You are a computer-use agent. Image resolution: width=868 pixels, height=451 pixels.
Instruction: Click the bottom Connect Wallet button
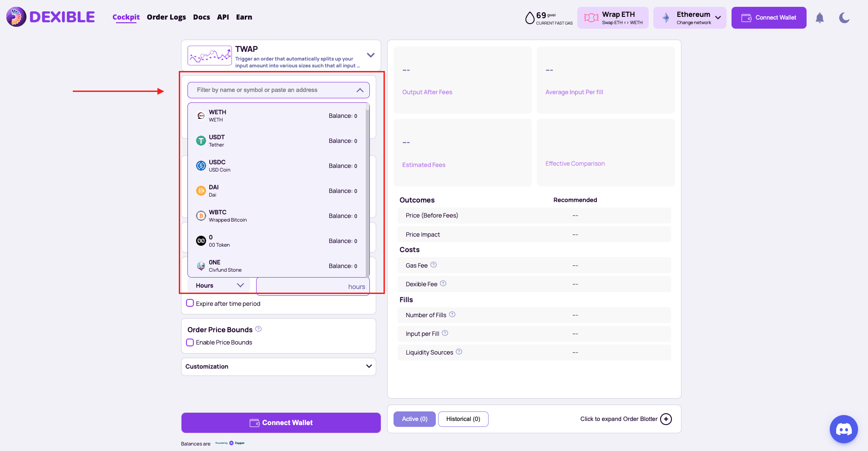281,423
